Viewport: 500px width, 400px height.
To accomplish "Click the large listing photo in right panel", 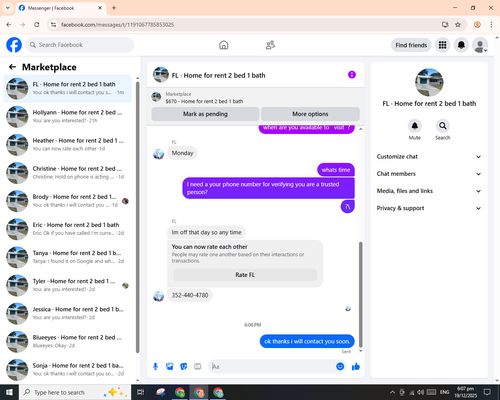I will tap(429, 82).
